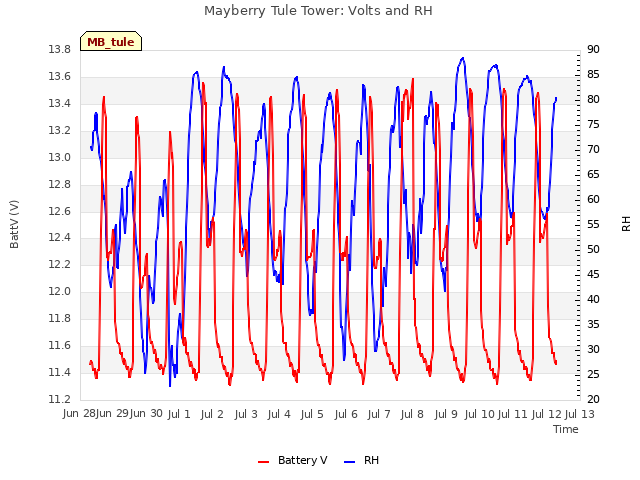This screenshot has width=640, height=480.
Task: Click the 12.8 voltage axis value
Action: (x=60, y=184)
